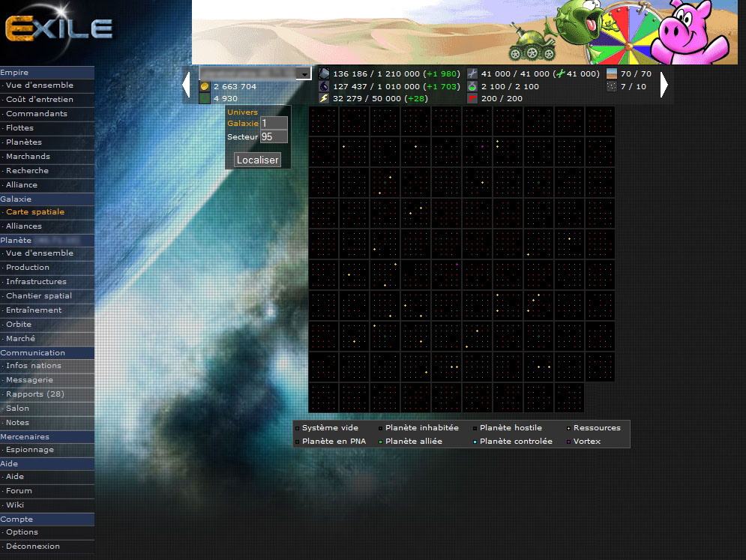Open the Chantier spatial menu item
The width and height of the screenshot is (746, 560).
[x=39, y=296]
